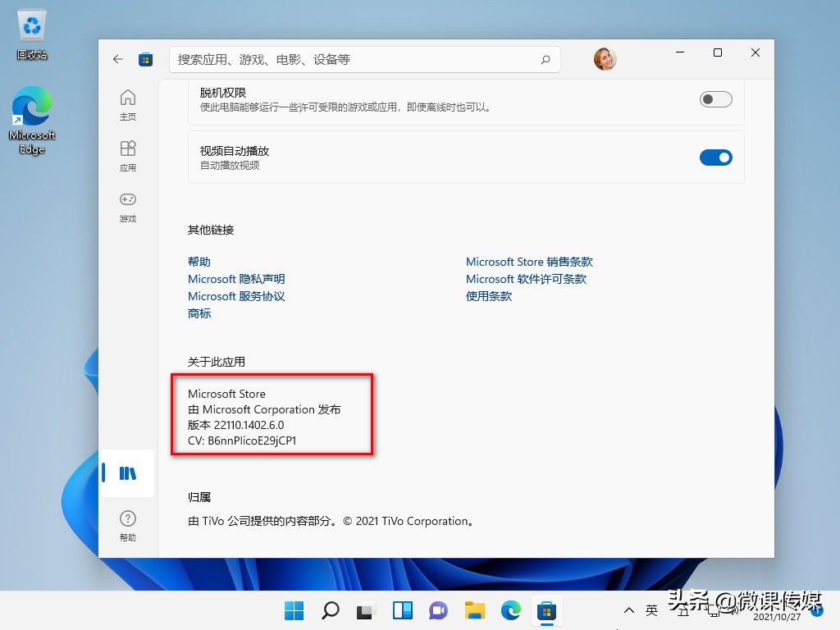Click the magnifier icon in the search bar

[544, 60]
